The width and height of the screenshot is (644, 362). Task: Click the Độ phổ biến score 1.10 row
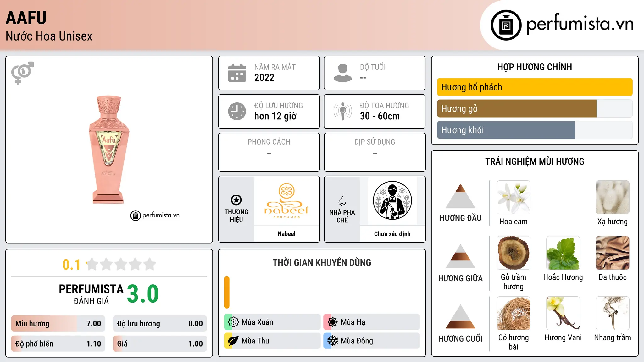point(58,344)
